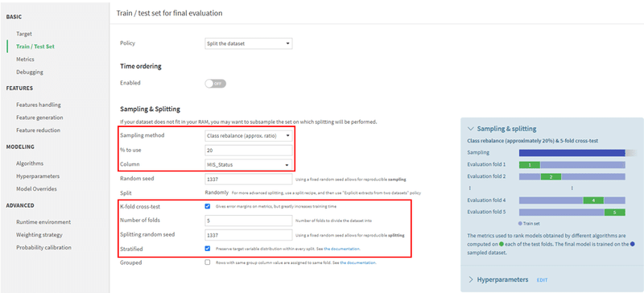Viewport: 644px width, 293px height.
Task: Open Features handling page
Action: point(39,105)
